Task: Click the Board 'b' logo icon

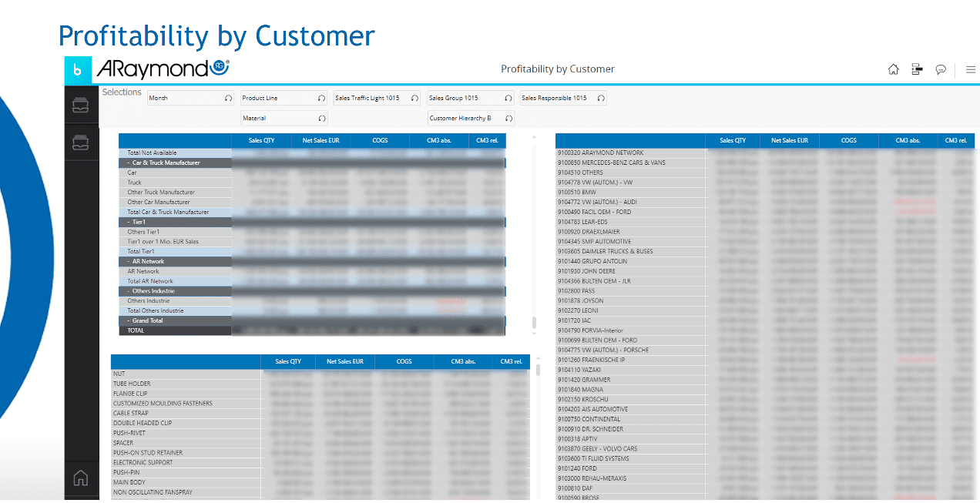Action: (77, 69)
